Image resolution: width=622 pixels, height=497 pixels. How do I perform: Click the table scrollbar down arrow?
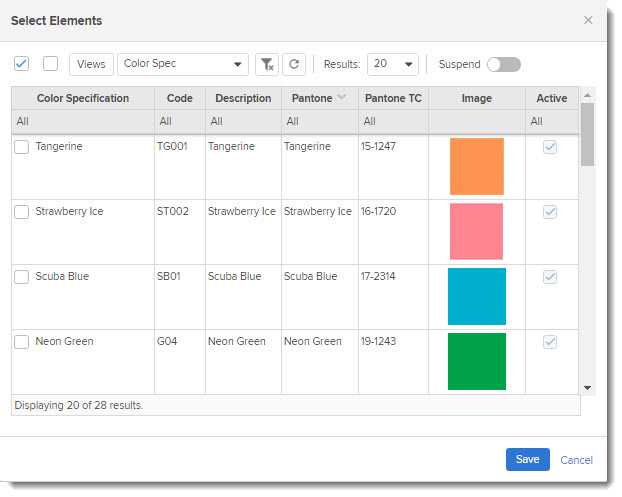[587, 388]
